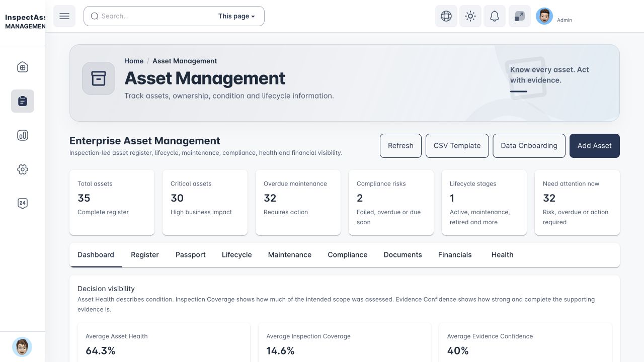Image resolution: width=644 pixels, height=362 pixels.
Task: Click the Total assets card
Action: coord(112,202)
